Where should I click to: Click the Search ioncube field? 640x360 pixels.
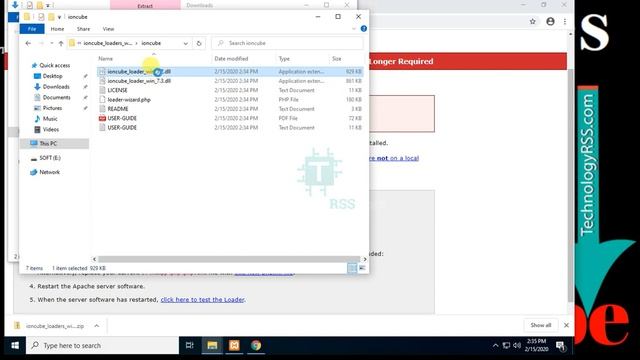[288, 43]
